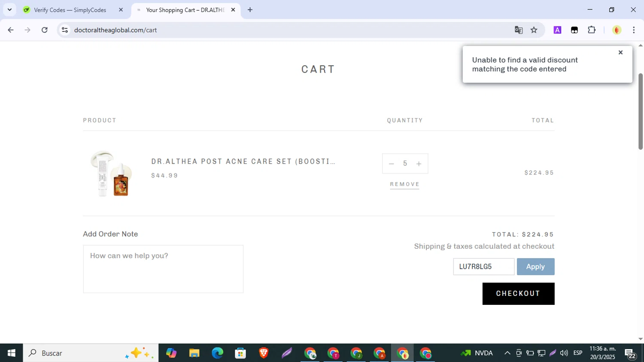Viewport: 644px width, 362px height.
Task: View site information icon
Action: click(65, 30)
